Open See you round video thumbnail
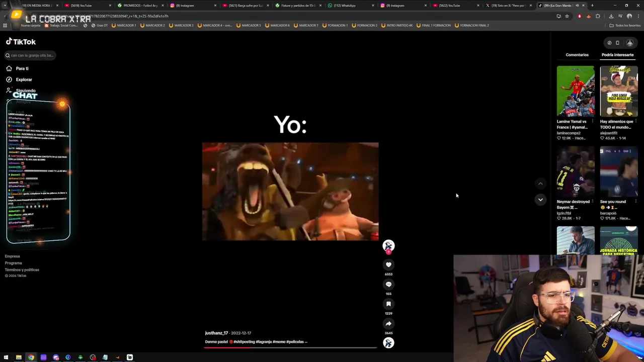644x362 pixels. pyautogui.click(x=619, y=171)
